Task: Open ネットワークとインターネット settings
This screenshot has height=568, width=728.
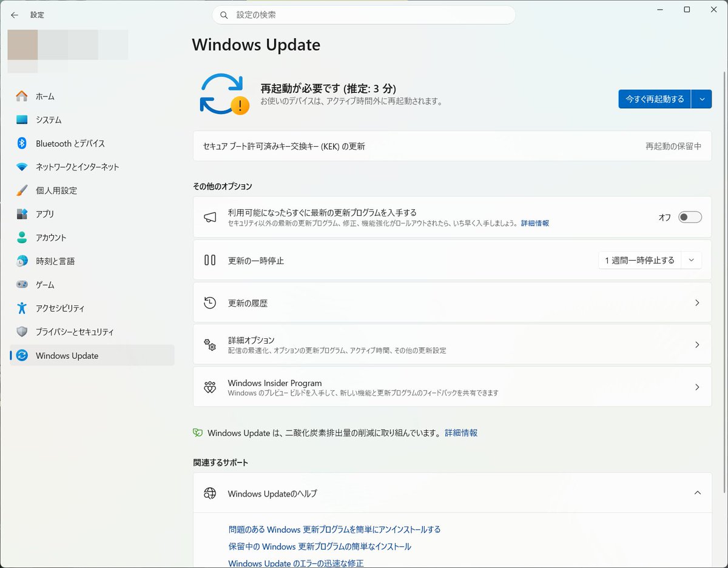Action: coord(92,167)
